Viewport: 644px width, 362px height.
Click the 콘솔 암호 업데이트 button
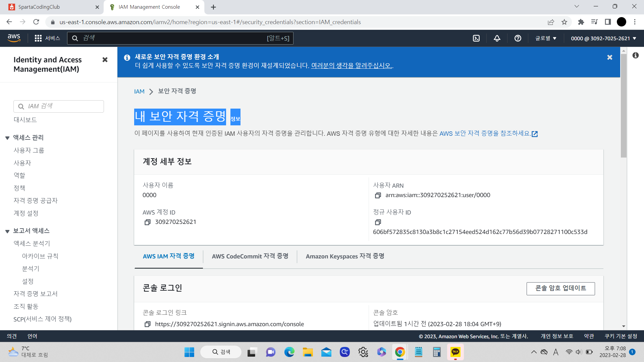point(560,289)
